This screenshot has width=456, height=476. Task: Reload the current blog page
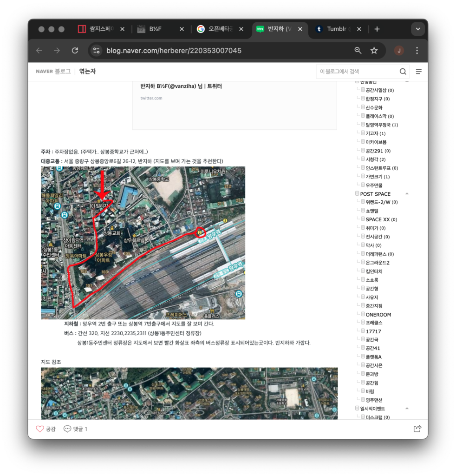tap(75, 51)
